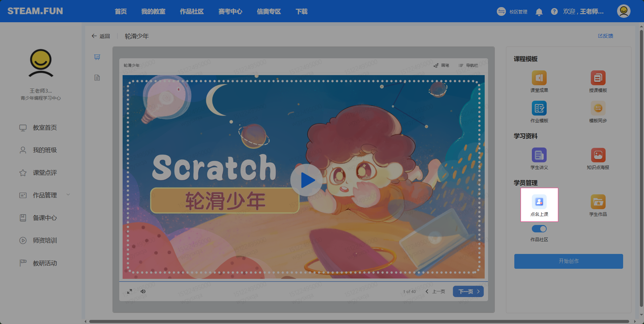Mute the courseware sound icon
Viewport: 644px width, 324px height.
click(143, 291)
